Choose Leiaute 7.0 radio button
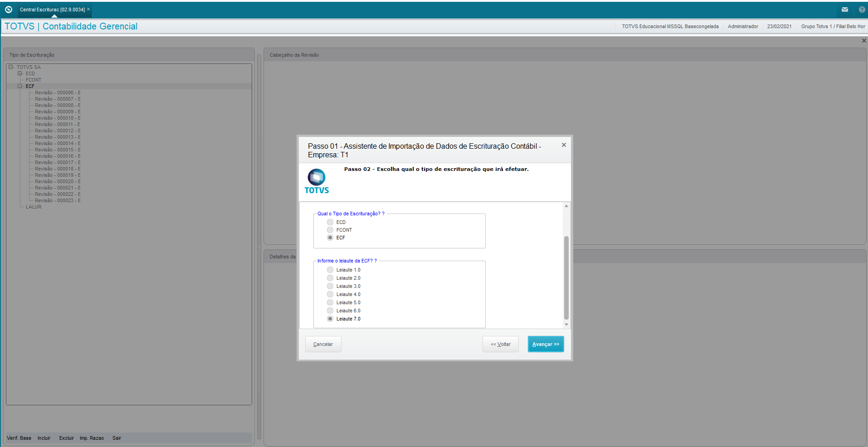This screenshot has width=868, height=447. pyautogui.click(x=330, y=319)
